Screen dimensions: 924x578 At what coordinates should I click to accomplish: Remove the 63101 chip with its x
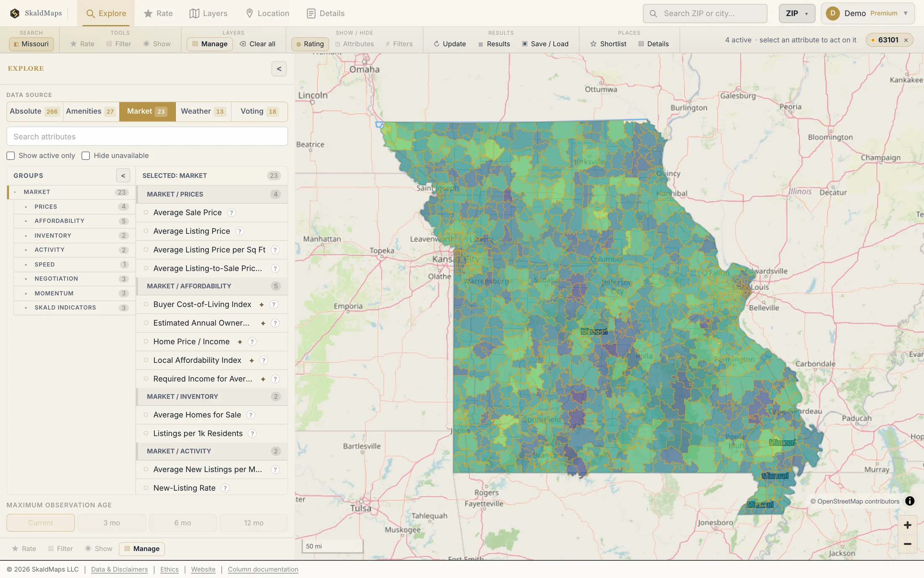point(906,40)
